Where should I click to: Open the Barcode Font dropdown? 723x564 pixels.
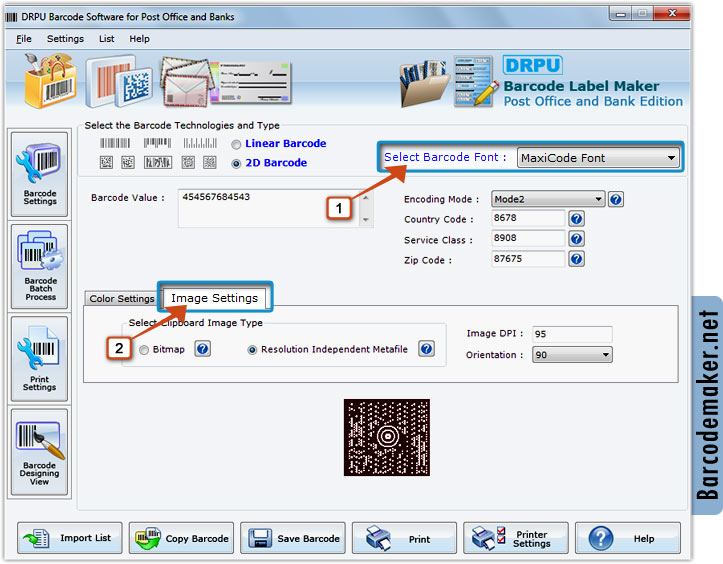click(x=598, y=158)
